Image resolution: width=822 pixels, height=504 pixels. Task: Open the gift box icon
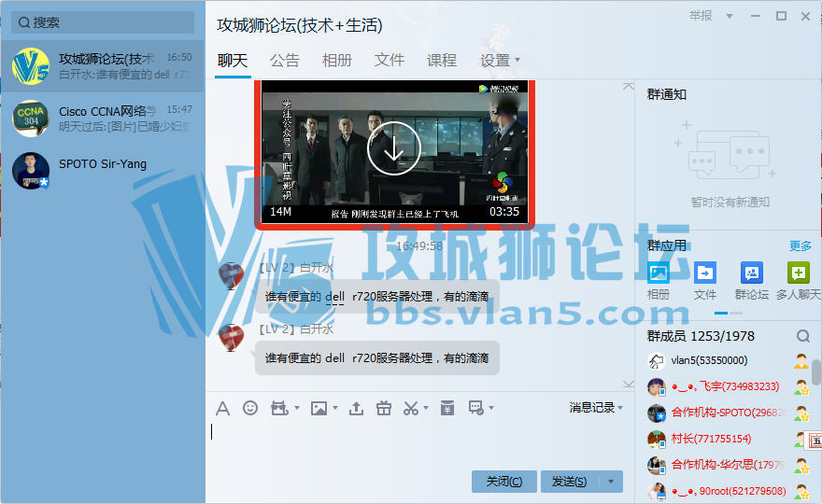pyautogui.click(x=384, y=408)
